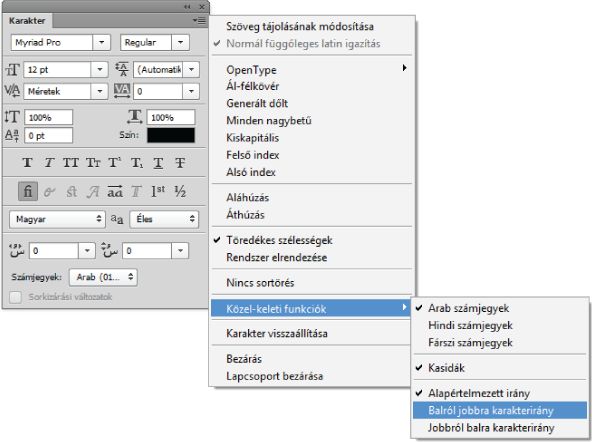
Task: Enable the All Caps TT icon
Action: (x=71, y=163)
